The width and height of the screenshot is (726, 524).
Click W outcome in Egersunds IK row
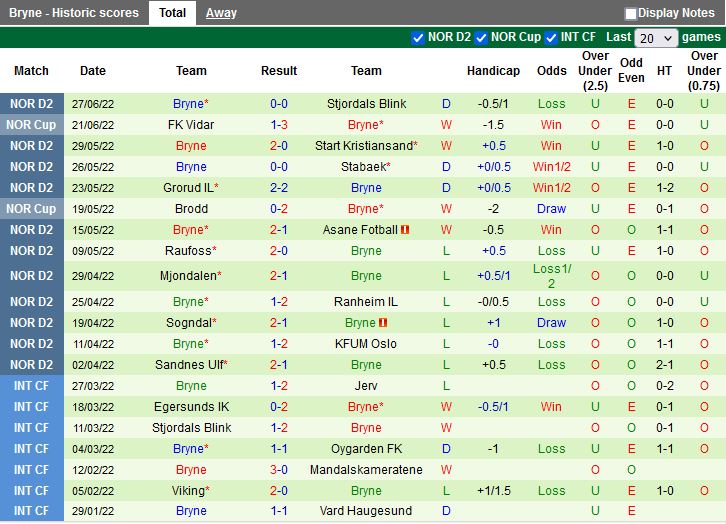[446, 407]
